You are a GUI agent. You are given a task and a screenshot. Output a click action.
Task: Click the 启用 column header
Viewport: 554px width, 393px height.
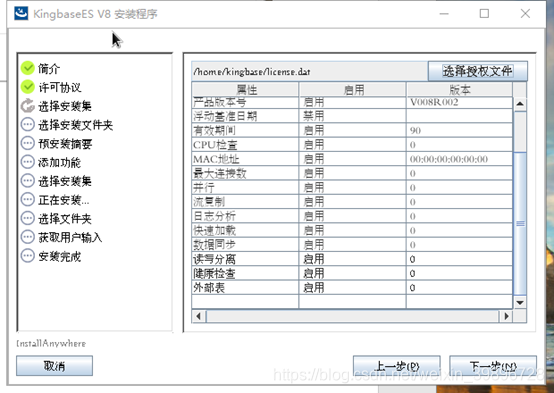[353, 89]
